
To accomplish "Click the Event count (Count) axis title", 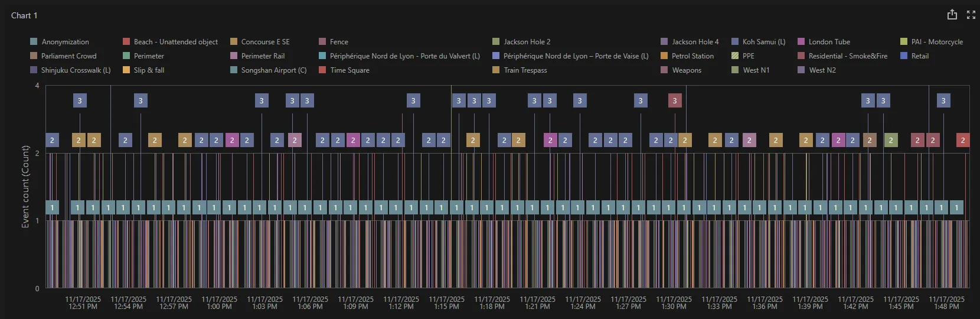I will tap(25, 187).
